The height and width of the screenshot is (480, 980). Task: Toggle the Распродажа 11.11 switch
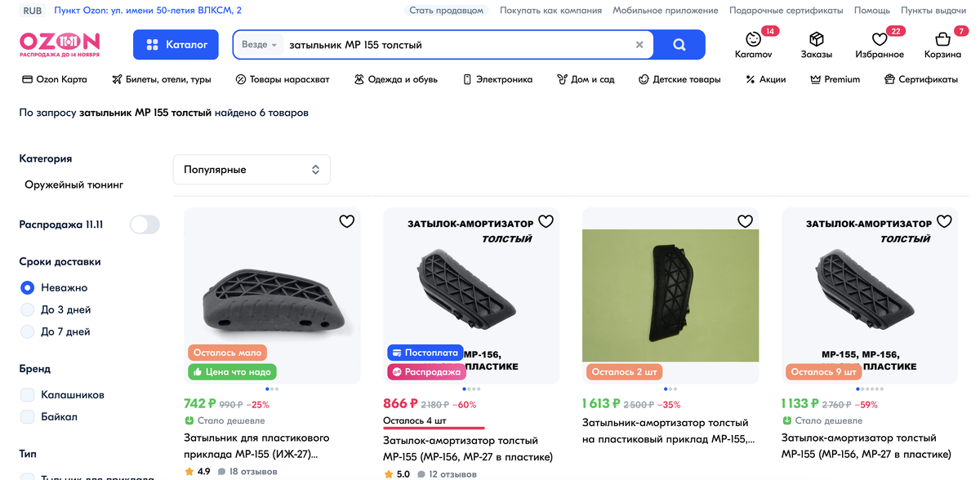pos(145,224)
